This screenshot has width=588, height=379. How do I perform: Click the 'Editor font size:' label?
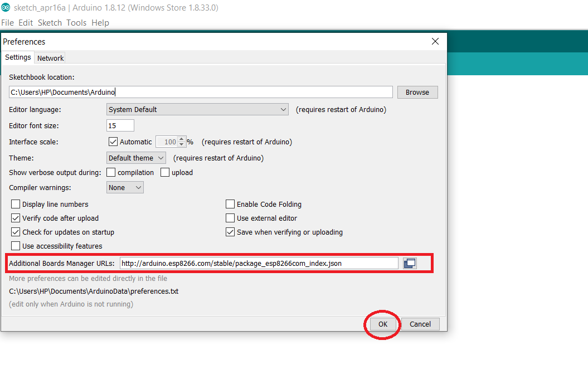pyautogui.click(x=34, y=125)
